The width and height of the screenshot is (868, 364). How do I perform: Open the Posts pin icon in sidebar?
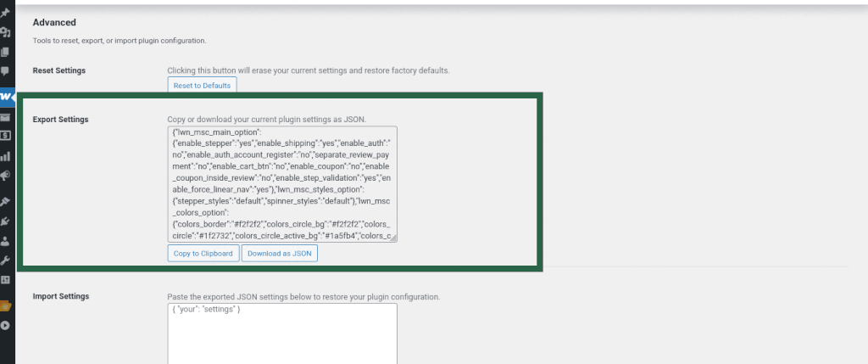pyautogui.click(x=5, y=14)
